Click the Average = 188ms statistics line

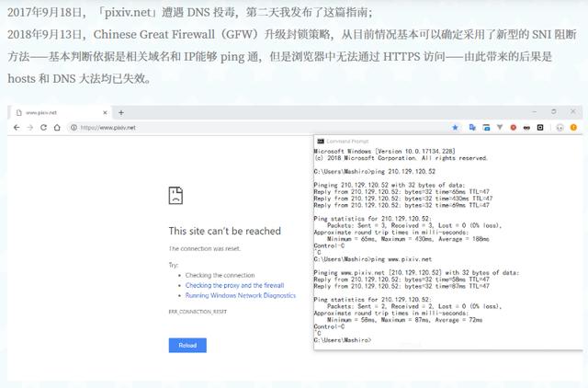408,239
